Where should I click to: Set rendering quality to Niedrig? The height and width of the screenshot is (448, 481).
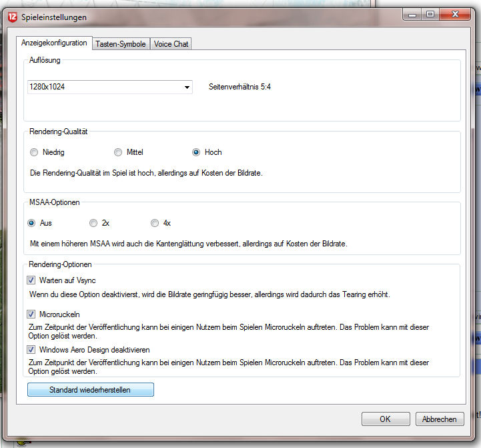pos(34,152)
